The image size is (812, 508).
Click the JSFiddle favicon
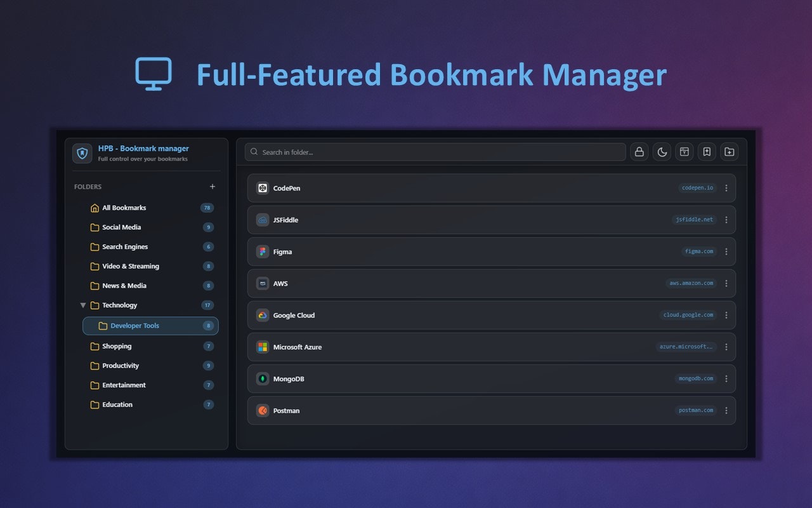tap(263, 220)
